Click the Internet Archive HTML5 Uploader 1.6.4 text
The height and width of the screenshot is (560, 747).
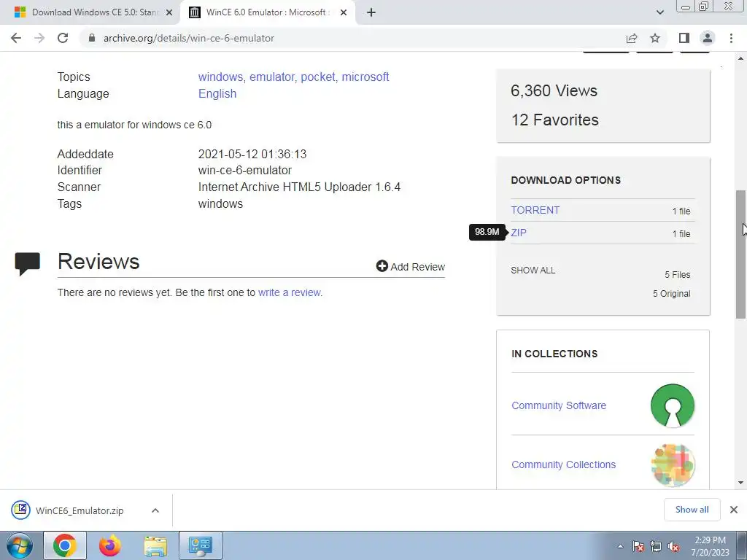pos(299,187)
